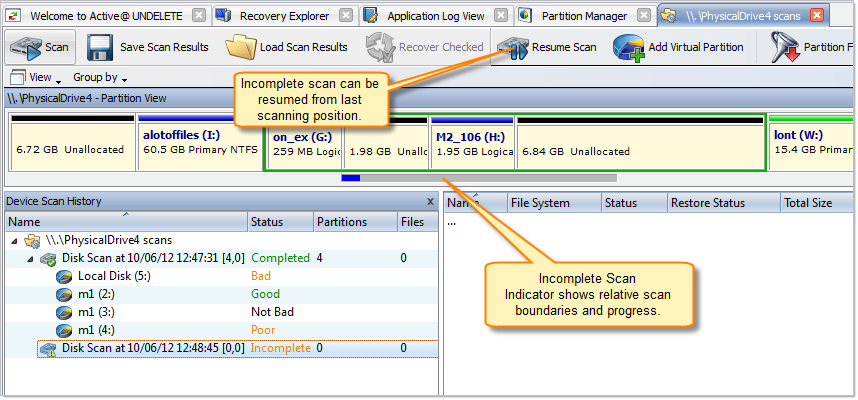
Task: Click the completed disk scan icon
Action: [x=48, y=259]
